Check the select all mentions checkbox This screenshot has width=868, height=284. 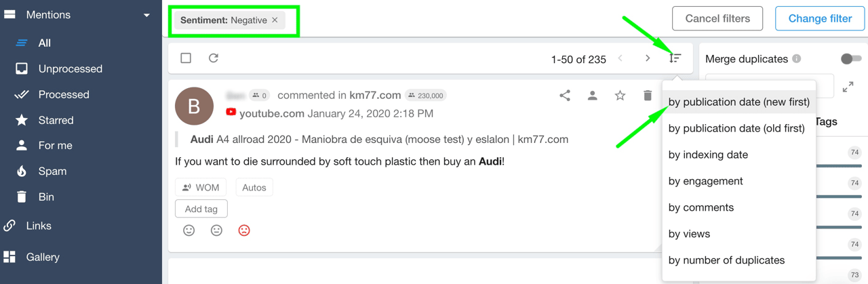186,58
